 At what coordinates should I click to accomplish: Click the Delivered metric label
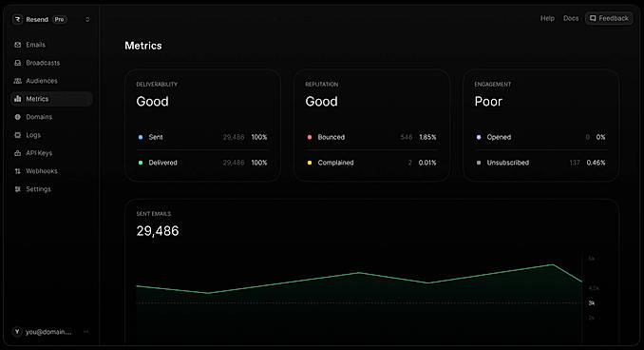click(x=163, y=163)
